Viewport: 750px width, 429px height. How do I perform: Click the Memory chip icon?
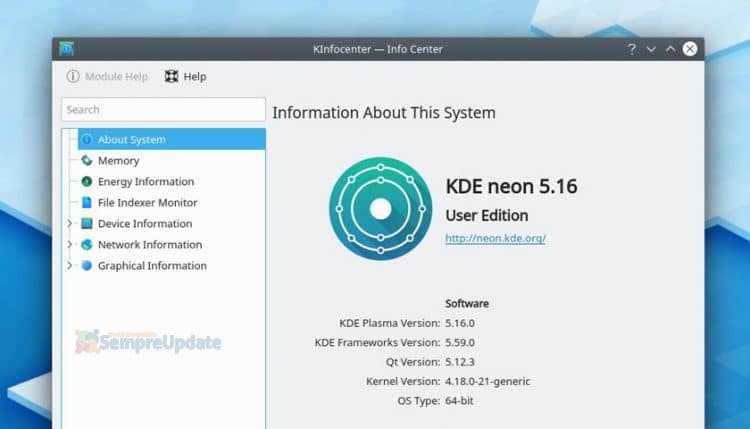[x=87, y=161]
